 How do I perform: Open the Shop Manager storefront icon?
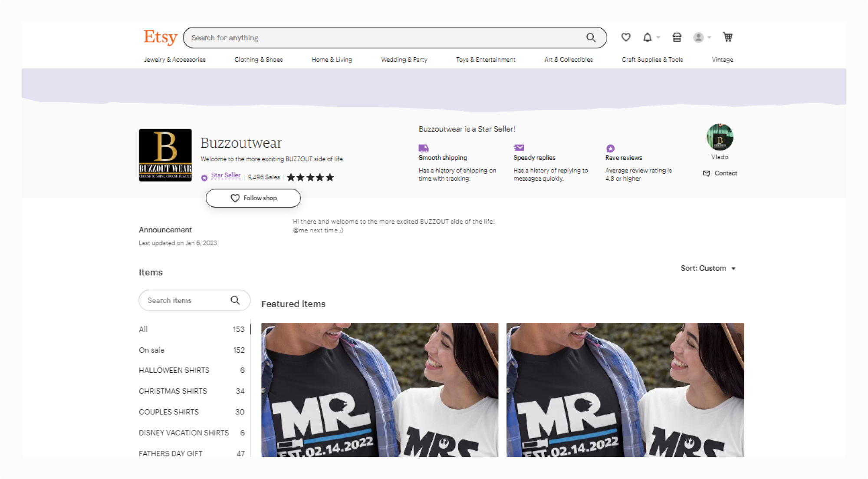677,37
